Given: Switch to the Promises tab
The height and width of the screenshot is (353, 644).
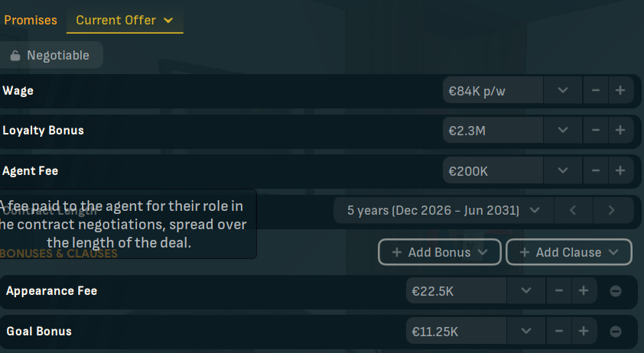Looking at the screenshot, I should pos(31,20).
